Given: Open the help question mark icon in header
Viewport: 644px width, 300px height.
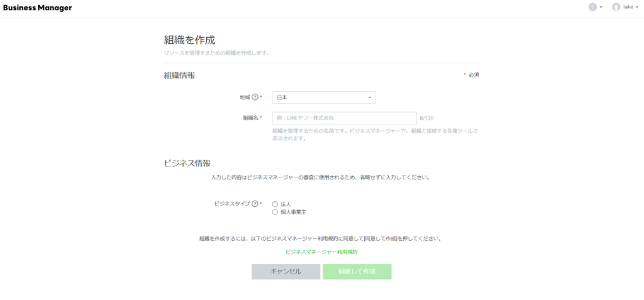Looking at the screenshot, I should 592,7.
